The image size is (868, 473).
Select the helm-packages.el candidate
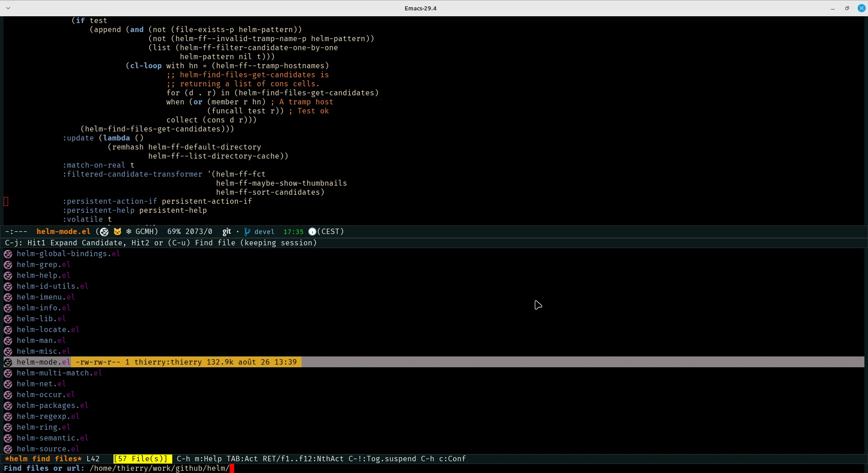click(x=52, y=406)
